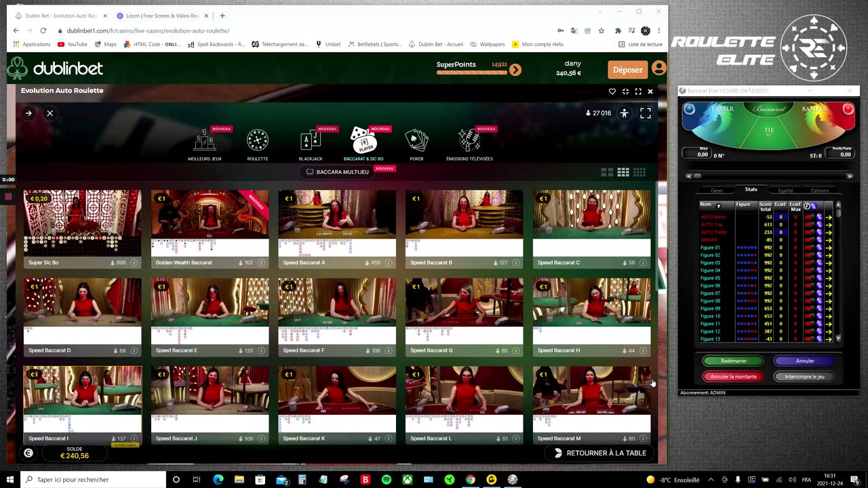Click the Redémarrer button
Screen dimensions: 868x488
point(733,361)
